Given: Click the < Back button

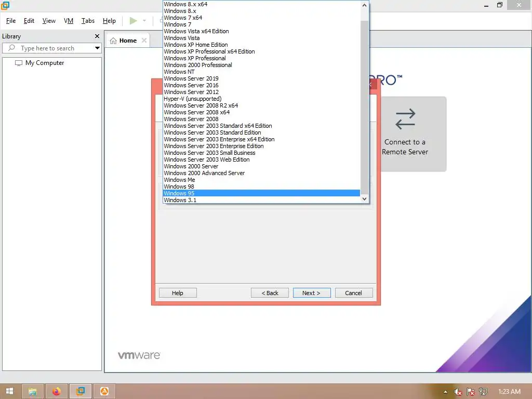Looking at the screenshot, I should pos(270,293).
